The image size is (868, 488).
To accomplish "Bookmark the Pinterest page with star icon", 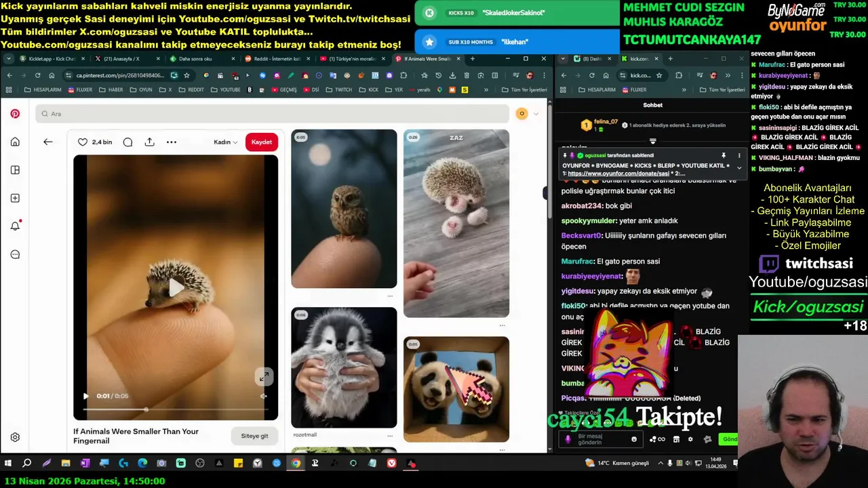I will 186,75.
